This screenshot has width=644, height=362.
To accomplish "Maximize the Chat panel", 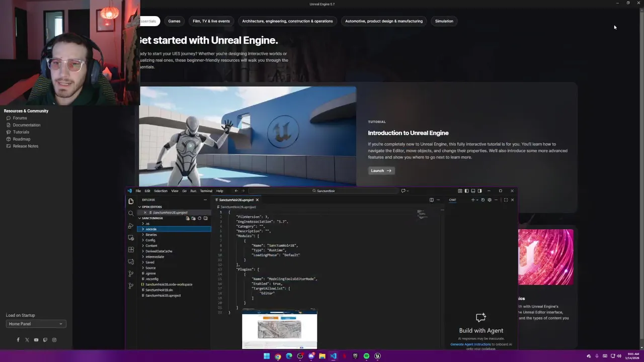I will (x=506, y=200).
